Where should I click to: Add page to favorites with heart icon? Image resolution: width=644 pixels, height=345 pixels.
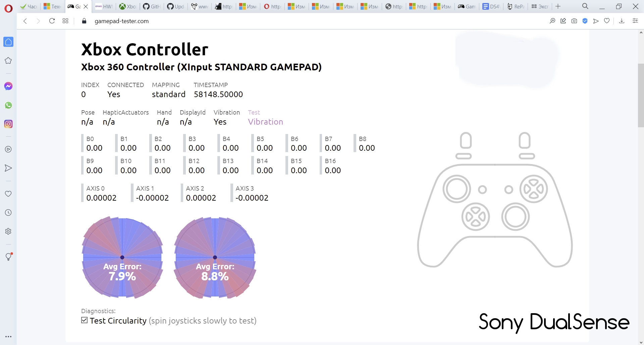(x=607, y=21)
